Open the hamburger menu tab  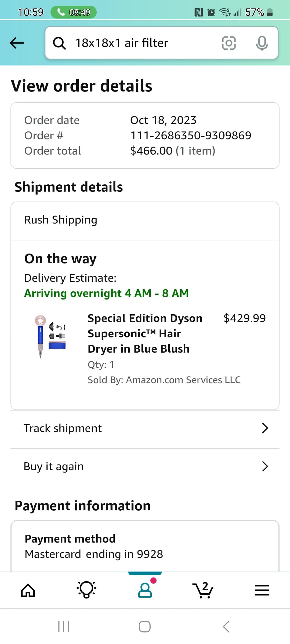pyautogui.click(x=262, y=590)
